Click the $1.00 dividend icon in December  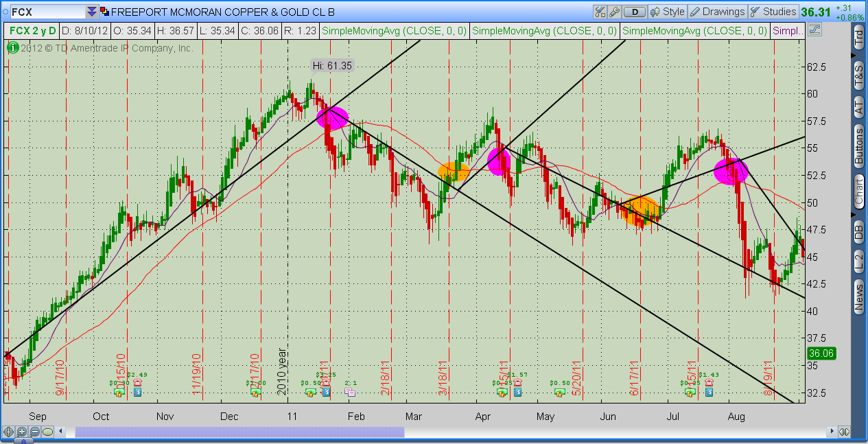click(256, 392)
